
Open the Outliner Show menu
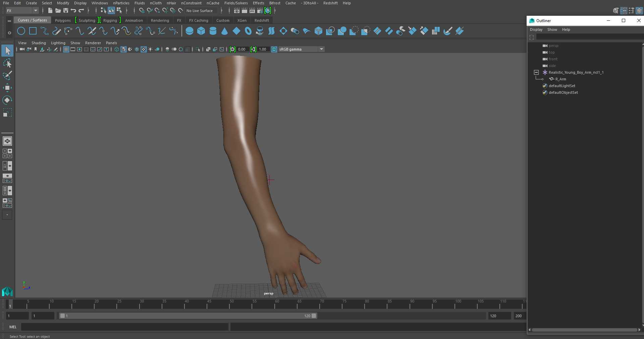(552, 29)
